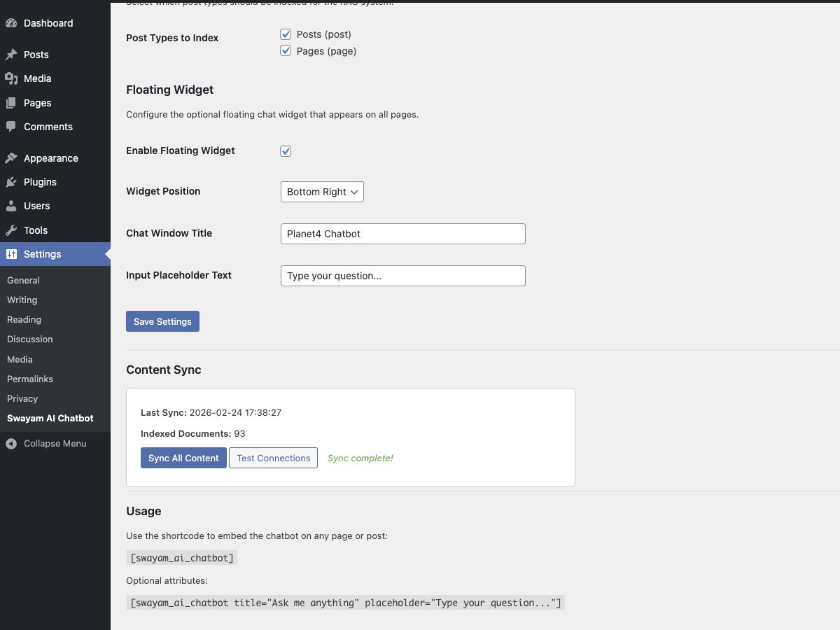840x630 pixels.
Task: Click inside the Chat Window Title field
Action: tap(402, 233)
